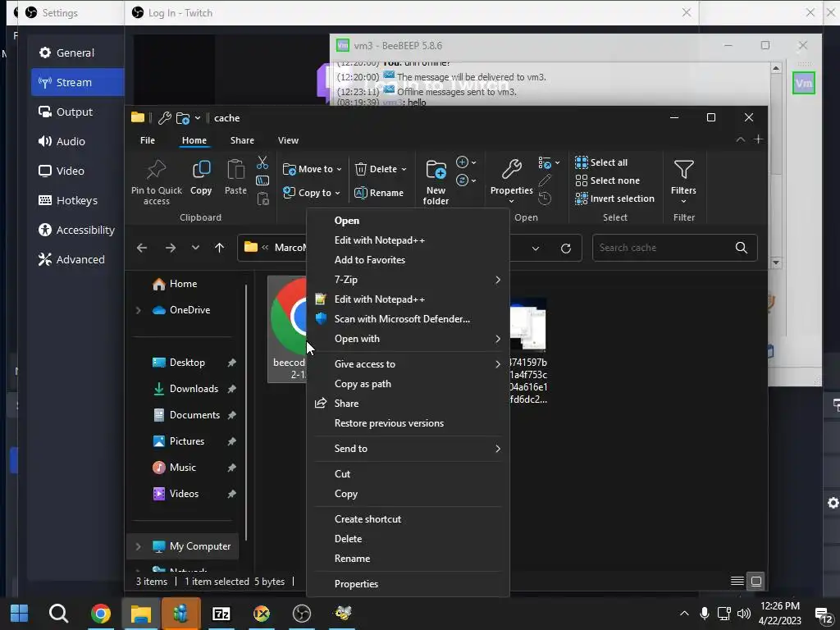The height and width of the screenshot is (630, 840).
Task: Open 7-Zip submenu in context menu
Action: (x=408, y=280)
